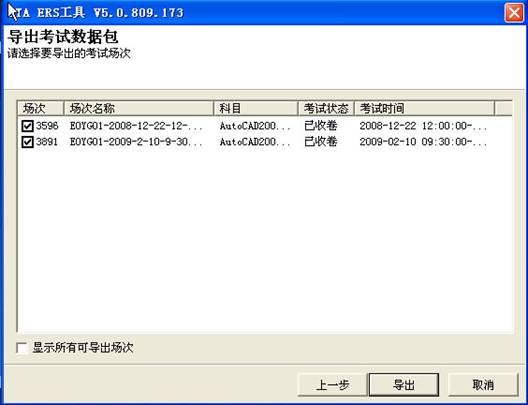Click the 2009-02-10 09:30:00 exam time cell

[423, 142]
